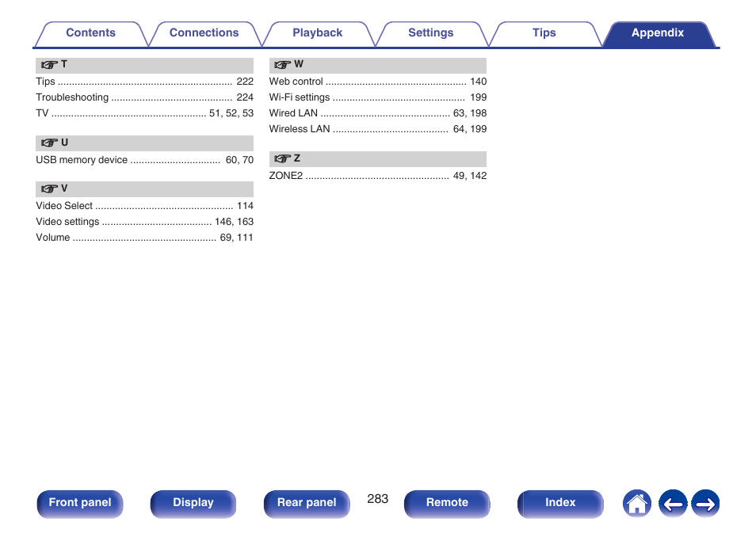756x533 pixels.
Task: Open the Tips tab
Action: click(x=544, y=33)
